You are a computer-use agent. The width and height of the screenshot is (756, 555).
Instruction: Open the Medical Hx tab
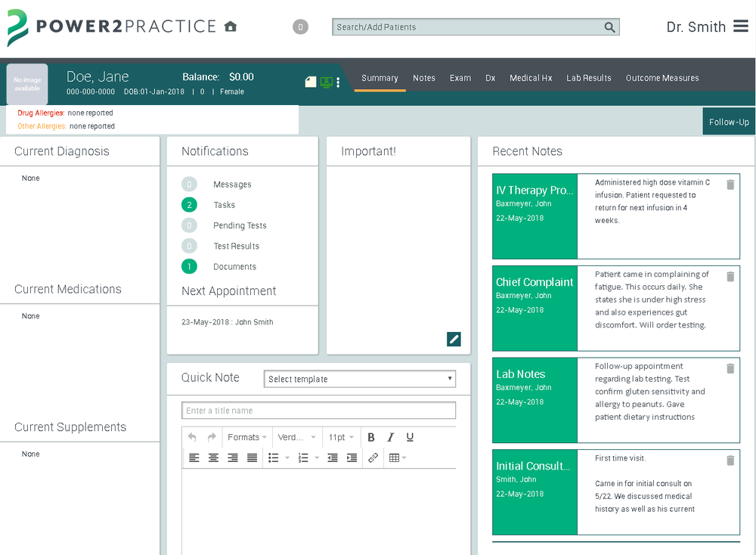(x=531, y=78)
